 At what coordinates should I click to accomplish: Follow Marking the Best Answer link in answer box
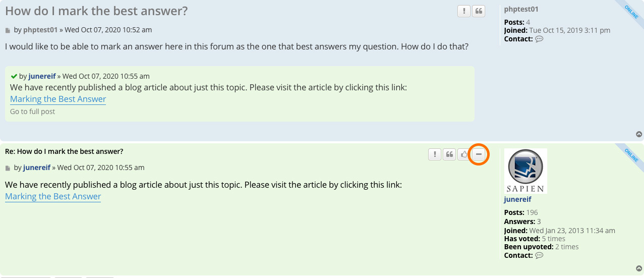click(58, 99)
